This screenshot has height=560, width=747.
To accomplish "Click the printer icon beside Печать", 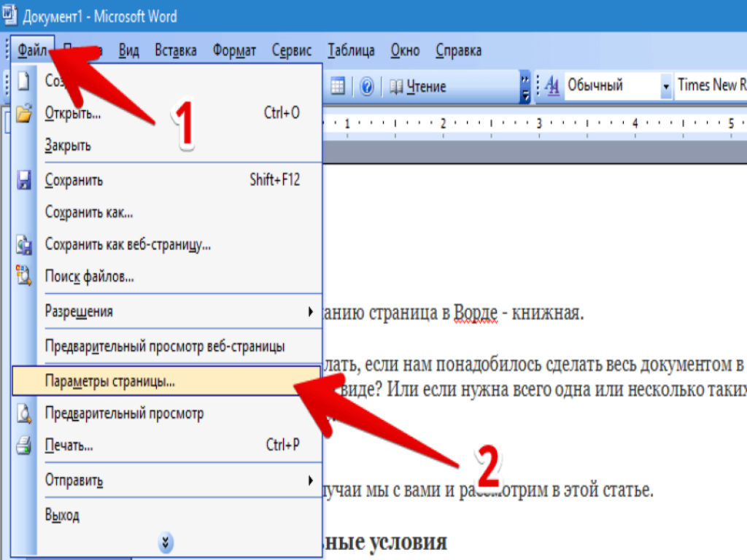I will point(23,446).
